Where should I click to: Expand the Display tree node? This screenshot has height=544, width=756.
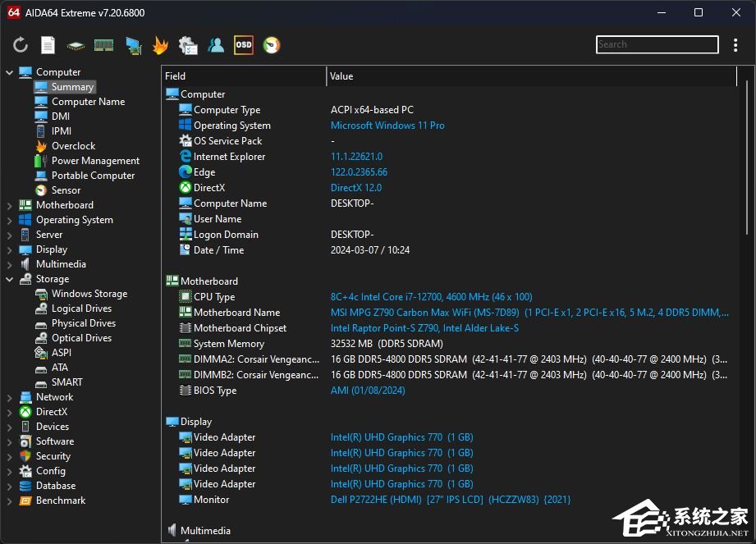pyautogui.click(x=9, y=250)
